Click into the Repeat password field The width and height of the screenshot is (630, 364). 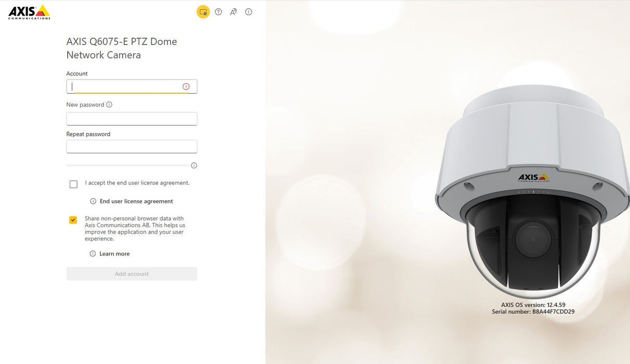tap(132, 146)
